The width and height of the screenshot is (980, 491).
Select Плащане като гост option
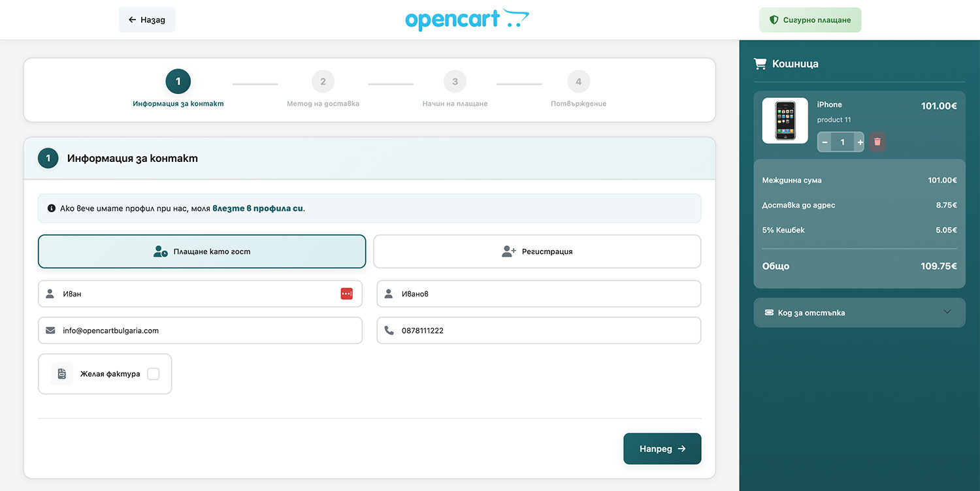tap(202, 251)
